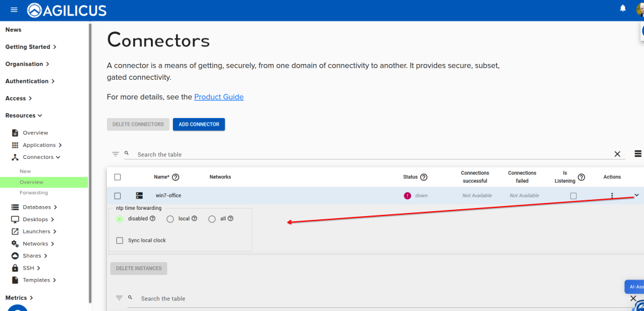Viewport: 644px width, 311px height.
Task: Collapse the win7-office row chevron
Action: [636, 195]
